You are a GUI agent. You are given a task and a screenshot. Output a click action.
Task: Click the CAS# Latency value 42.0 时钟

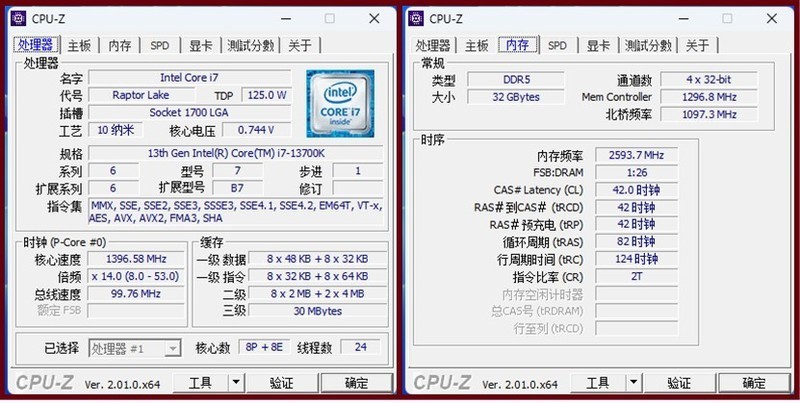pos(636,190)
